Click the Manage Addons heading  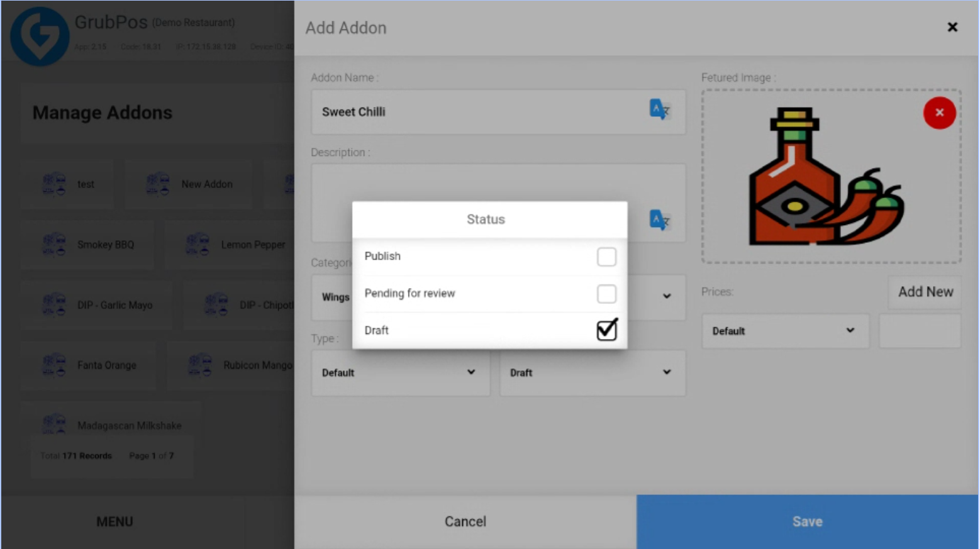click(103, 113)
